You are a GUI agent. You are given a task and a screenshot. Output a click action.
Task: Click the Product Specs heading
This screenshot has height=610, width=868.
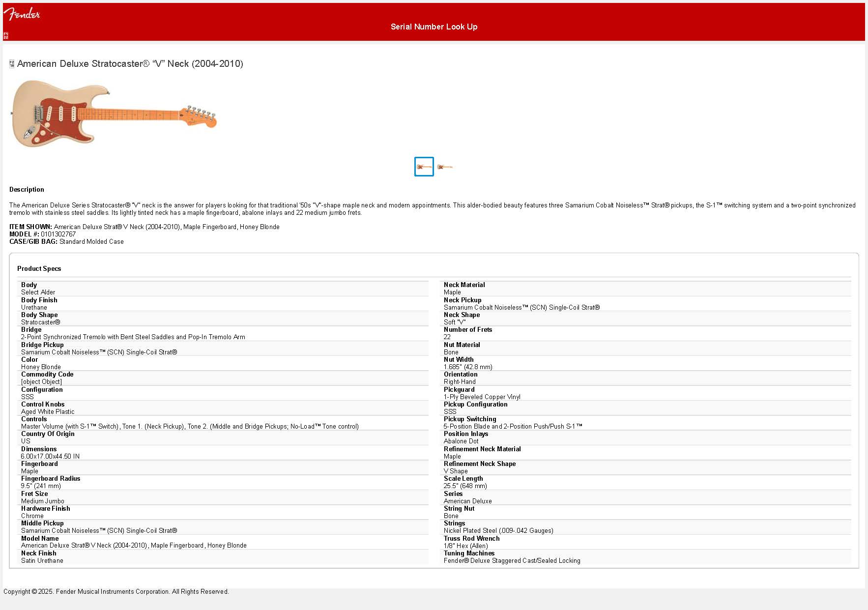pos(39,268)
